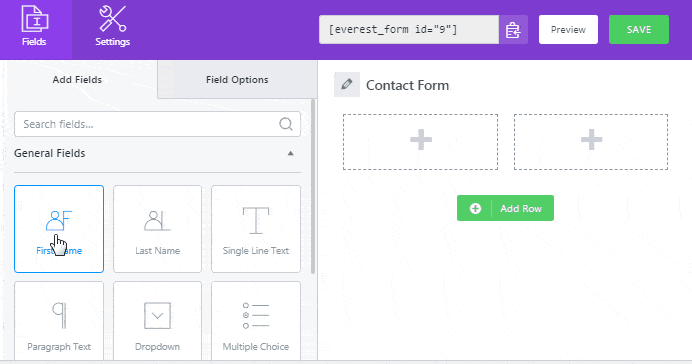Viewport: 692px width, 364px height.
Task: Click the fields panel vertical scrollbar
Action: click(313, 186)
